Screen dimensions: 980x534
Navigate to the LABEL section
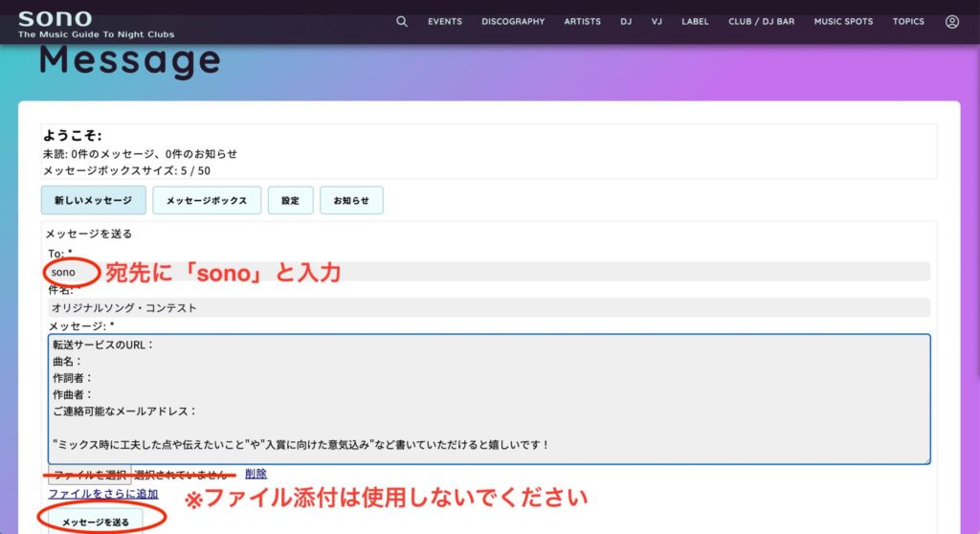click(695, 21)
